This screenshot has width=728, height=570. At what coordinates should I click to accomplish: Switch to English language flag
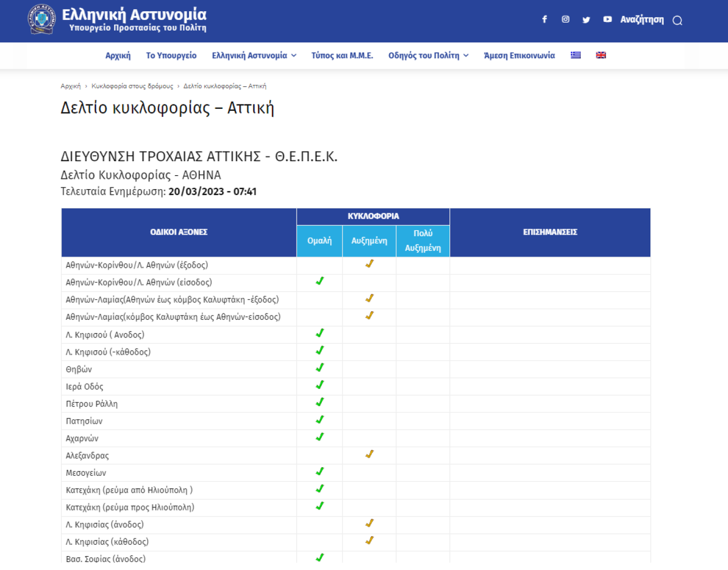pos(601,55)
